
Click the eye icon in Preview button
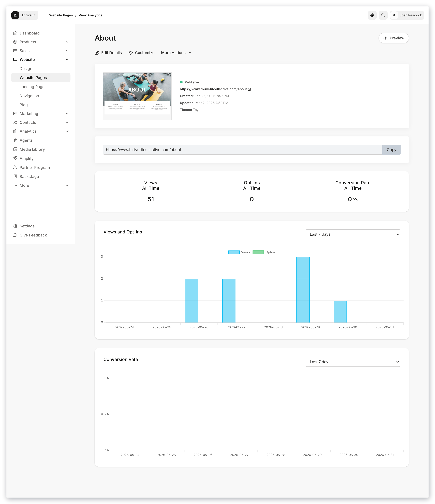tap(385, 38)
